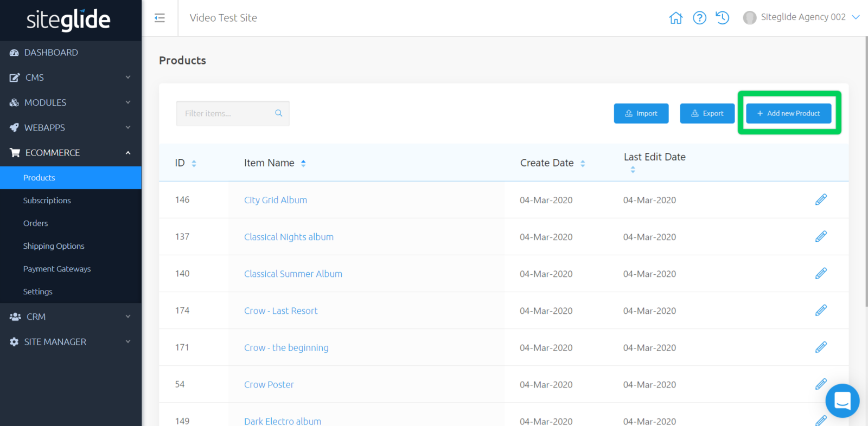Open Orders in the sidebar

coord(36,223)
